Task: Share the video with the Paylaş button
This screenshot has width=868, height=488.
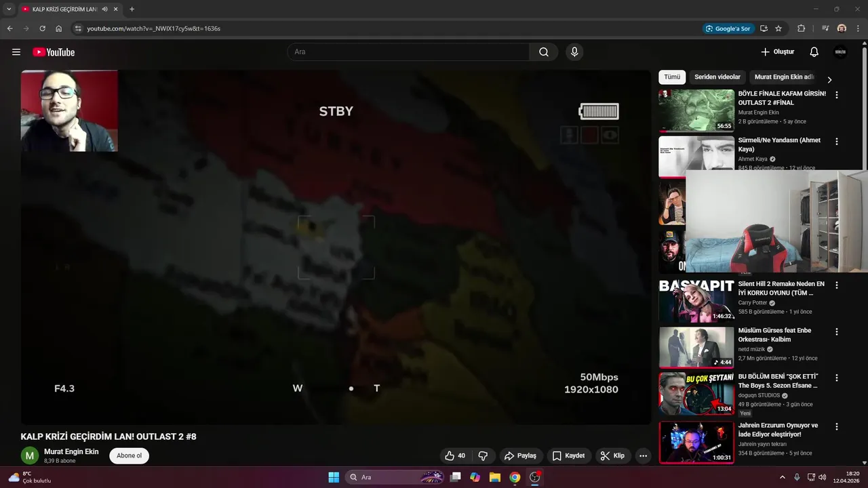Action: coord(520,455)
